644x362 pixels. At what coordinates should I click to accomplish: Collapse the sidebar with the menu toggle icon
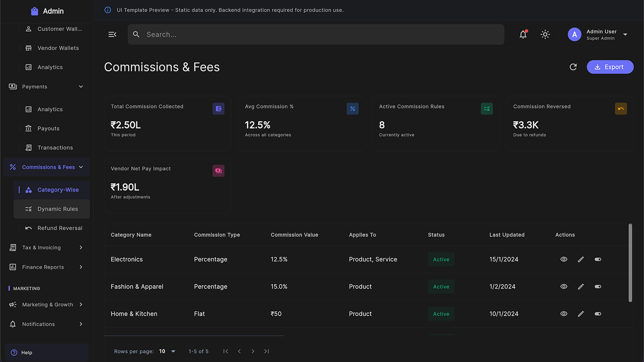click(x=112, y=34)
